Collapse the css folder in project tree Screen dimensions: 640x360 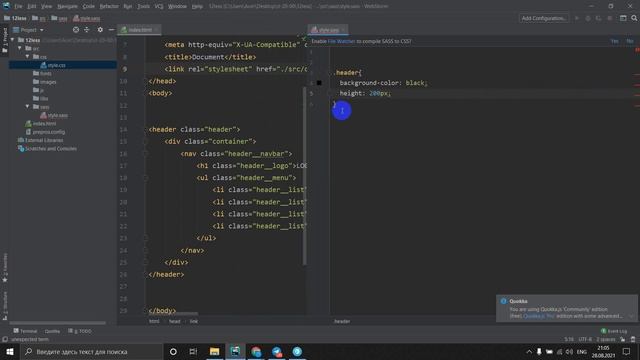tap(27, 57)
